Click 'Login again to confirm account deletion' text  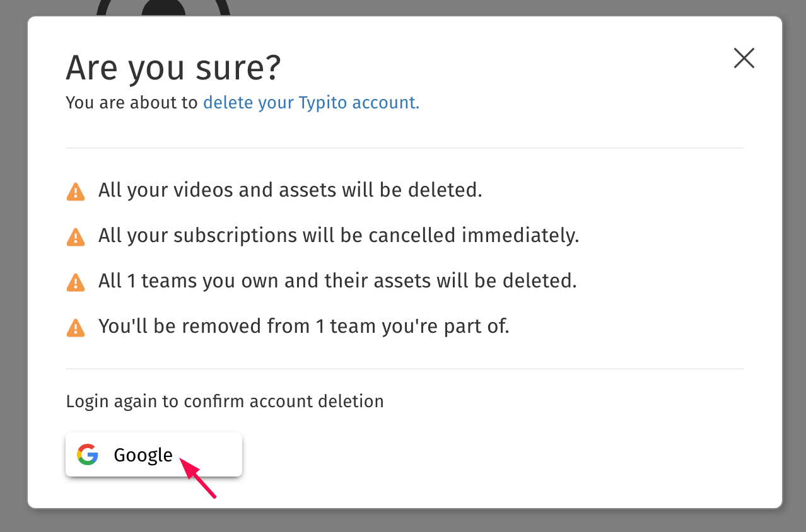pyautogui.click(x=225, y=402)
